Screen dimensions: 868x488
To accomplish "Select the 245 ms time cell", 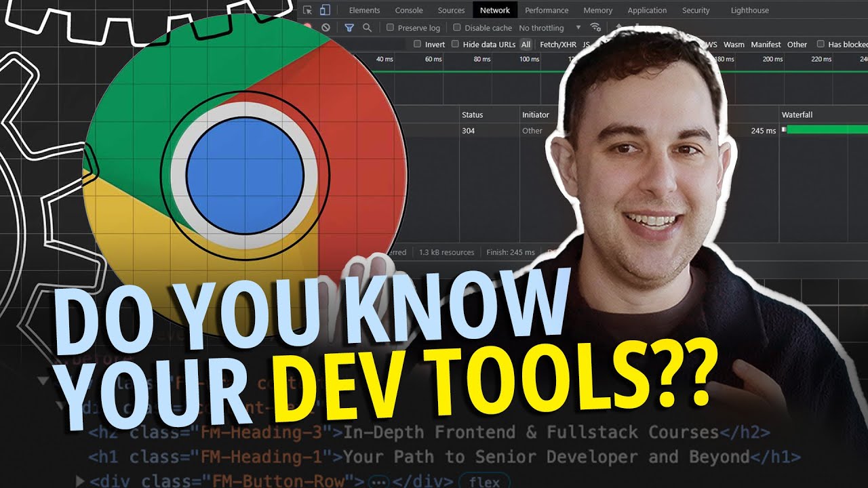I will click(764, 131).
